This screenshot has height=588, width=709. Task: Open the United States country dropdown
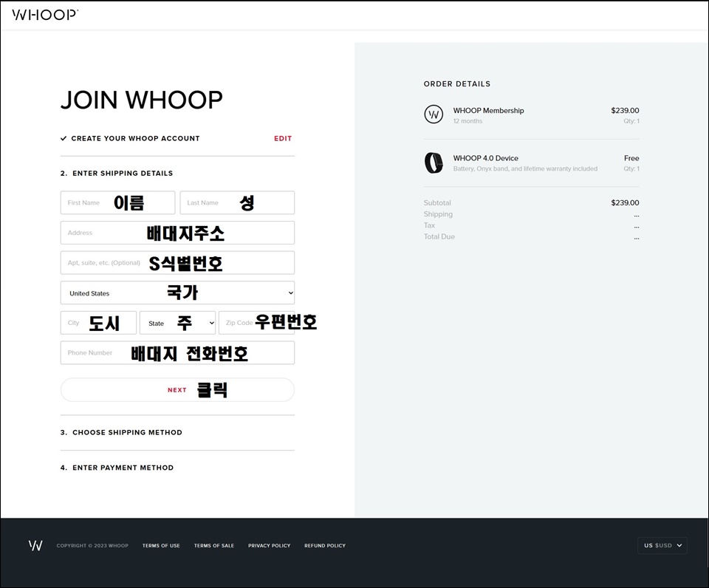(x=178, y=293)
